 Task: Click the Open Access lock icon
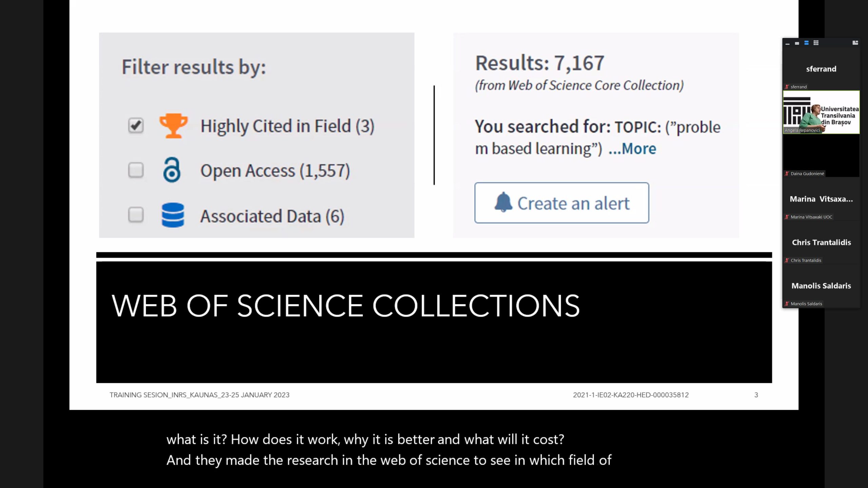click(172, 170)
